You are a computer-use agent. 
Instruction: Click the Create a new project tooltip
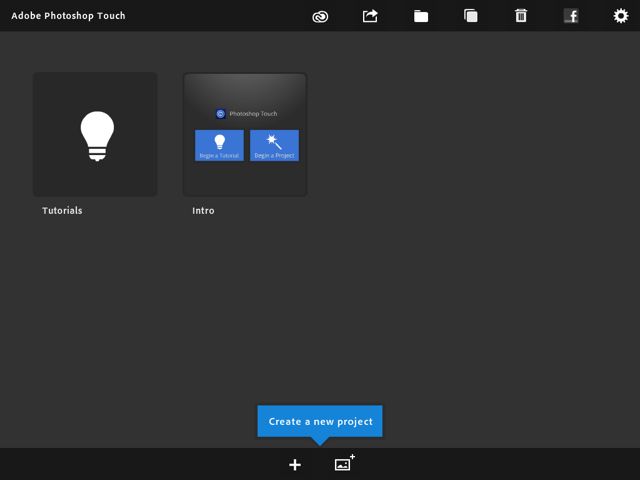[320, 422]
